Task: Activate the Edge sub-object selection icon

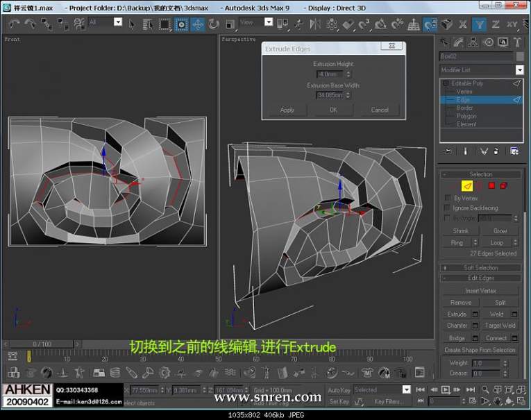Action: (x=467, y=185)
